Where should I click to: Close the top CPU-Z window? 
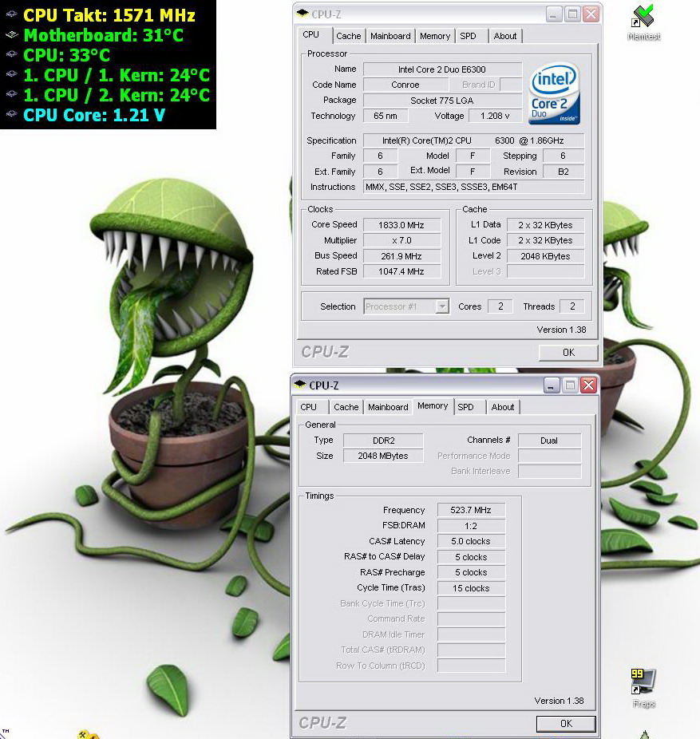591,14
